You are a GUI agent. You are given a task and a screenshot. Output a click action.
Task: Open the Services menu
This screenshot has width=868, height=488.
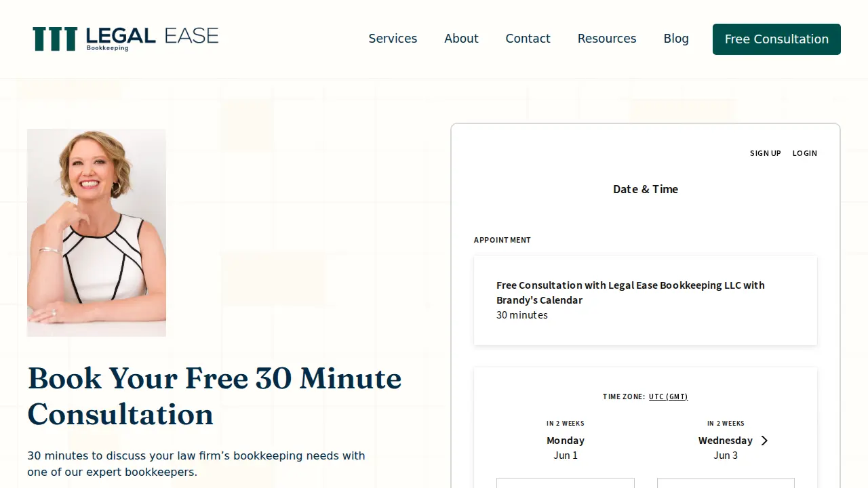(x=393, y=39)
